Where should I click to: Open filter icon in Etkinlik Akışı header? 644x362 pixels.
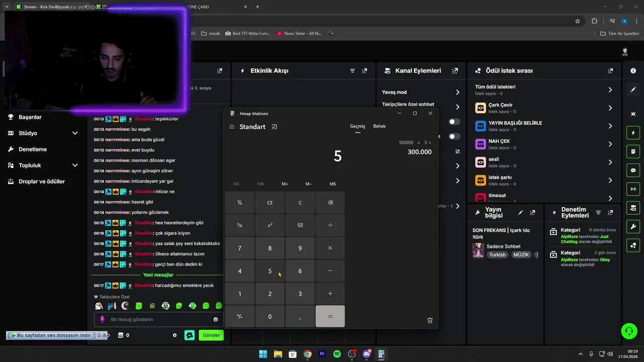[x=352, y=71]
